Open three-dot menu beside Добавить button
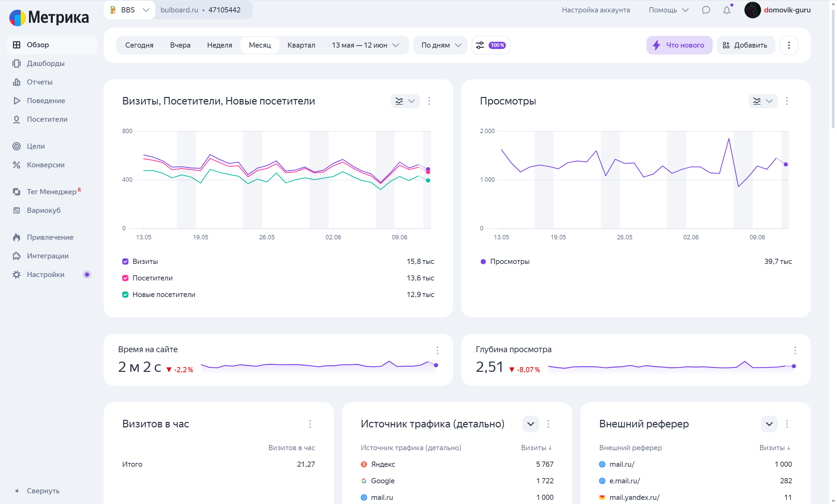This screenshot has width=837, height=504. [789, 45]
